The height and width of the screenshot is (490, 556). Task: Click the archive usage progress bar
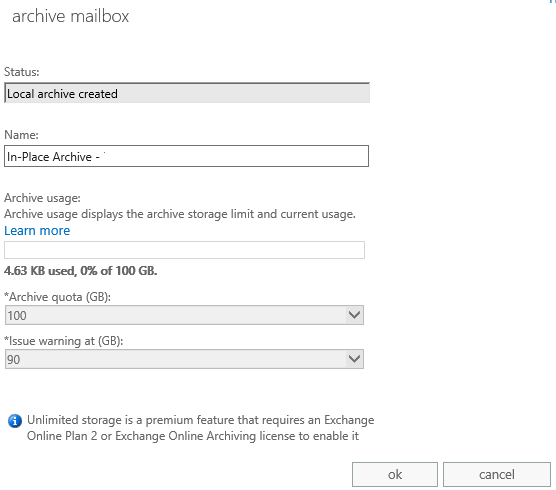(x=184, y=250)
